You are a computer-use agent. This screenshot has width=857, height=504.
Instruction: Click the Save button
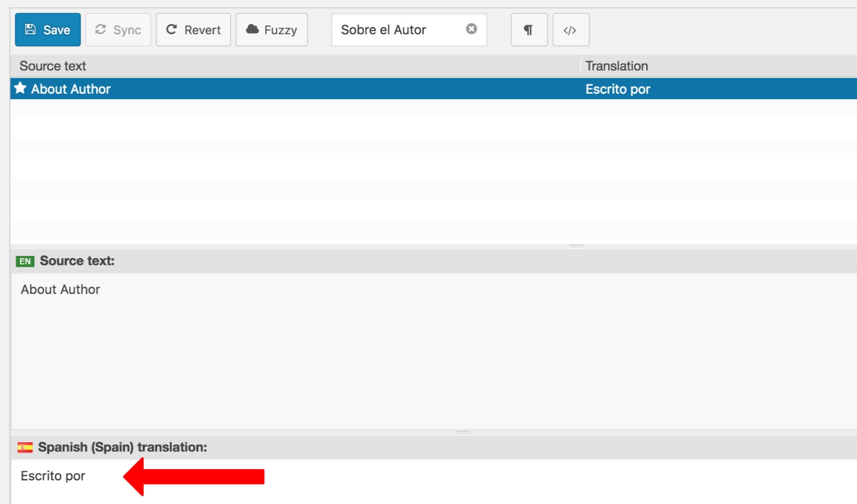(x=48, y=30)
